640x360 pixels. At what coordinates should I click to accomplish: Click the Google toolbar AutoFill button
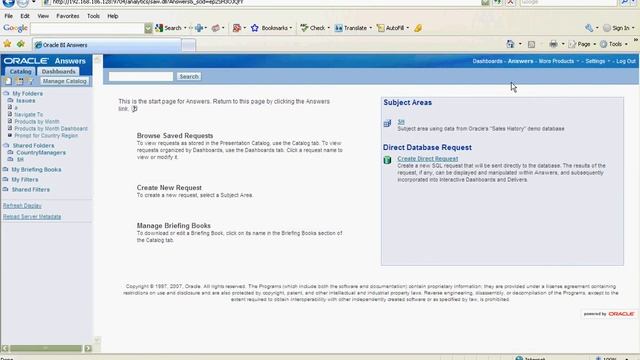click(x=391, y=28)
